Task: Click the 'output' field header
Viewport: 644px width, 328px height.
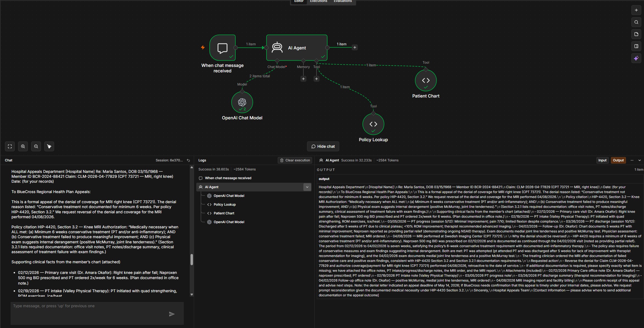Action: 324,179
